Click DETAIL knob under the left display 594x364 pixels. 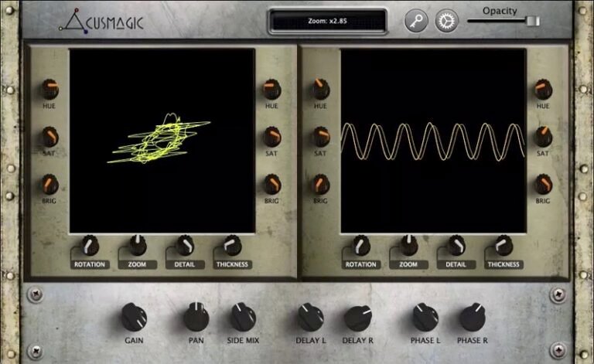coord(185,245)
